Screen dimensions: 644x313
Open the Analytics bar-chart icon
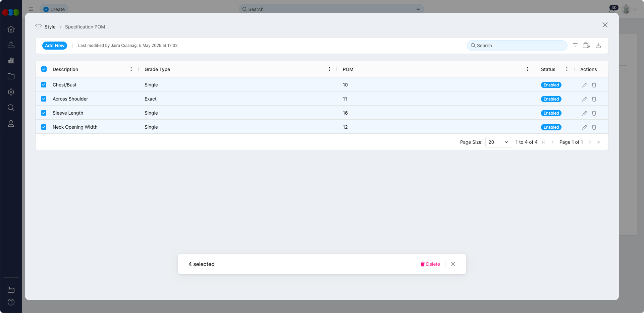tap(11, 61)
